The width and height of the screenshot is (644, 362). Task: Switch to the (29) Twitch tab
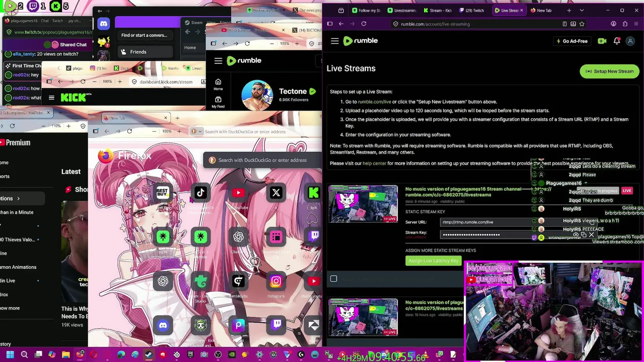(x=471, y=10)
